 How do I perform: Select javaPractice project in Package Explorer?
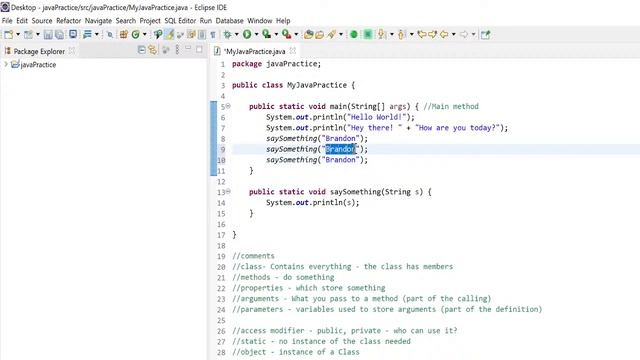[x=38, y=64]
